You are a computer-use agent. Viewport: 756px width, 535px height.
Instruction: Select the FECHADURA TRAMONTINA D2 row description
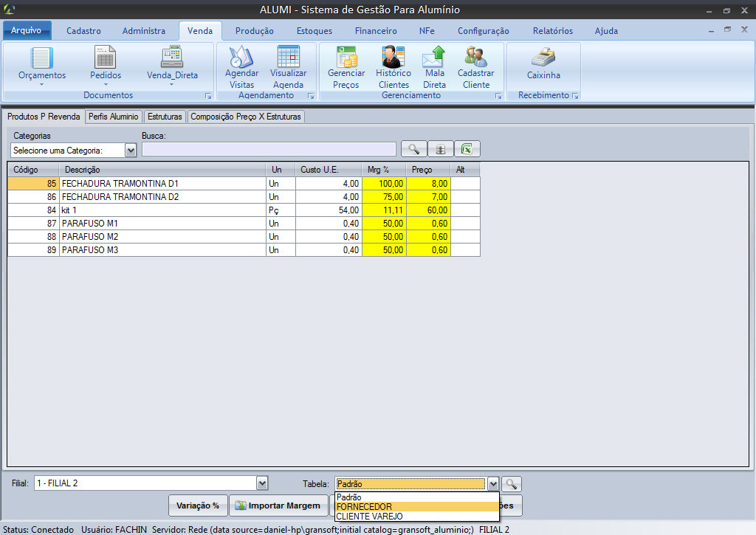point(162,196)
